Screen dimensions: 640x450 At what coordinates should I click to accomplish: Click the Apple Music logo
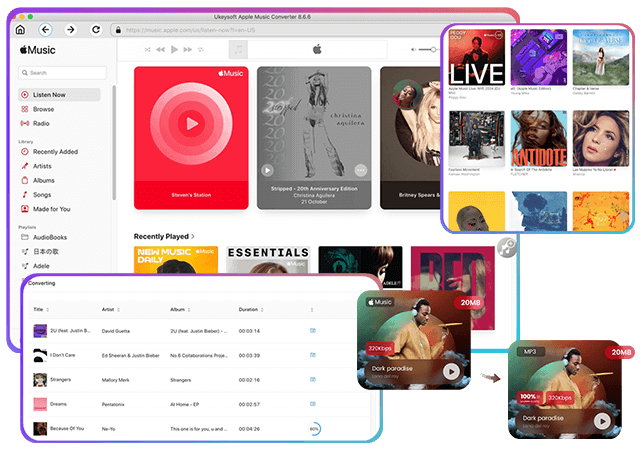(x=38, y=50)
